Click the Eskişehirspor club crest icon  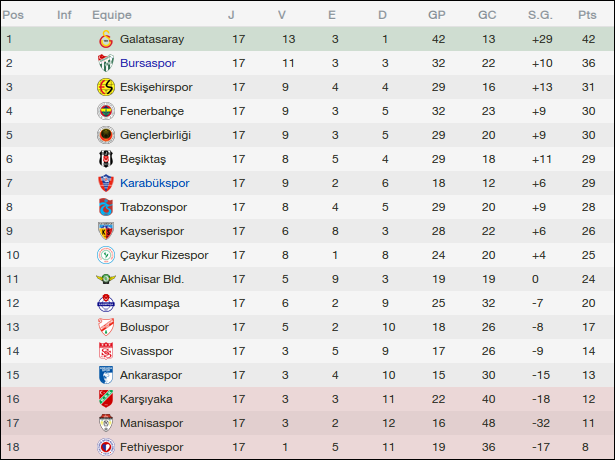pyautogui.click(x=104, y=87)
